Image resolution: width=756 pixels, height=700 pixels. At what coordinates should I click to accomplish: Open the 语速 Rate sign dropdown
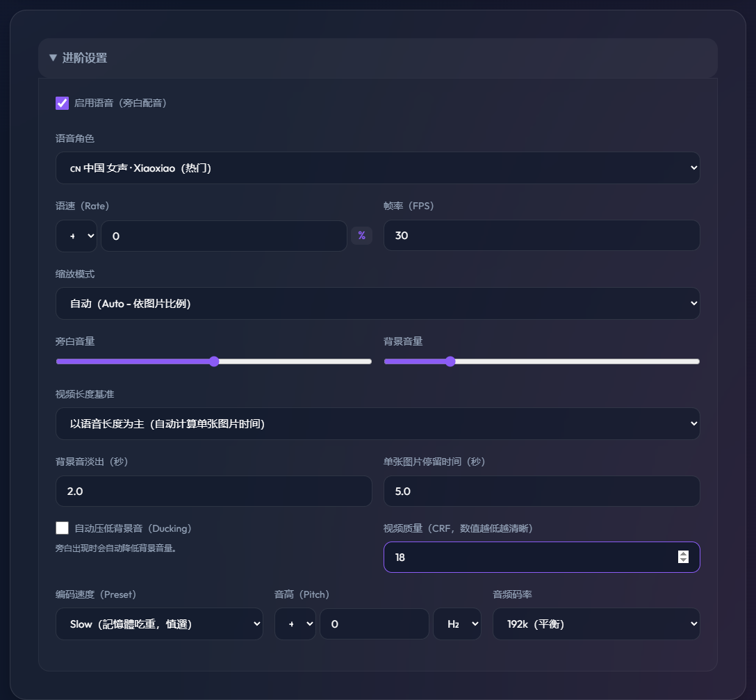tap(76, 236)
